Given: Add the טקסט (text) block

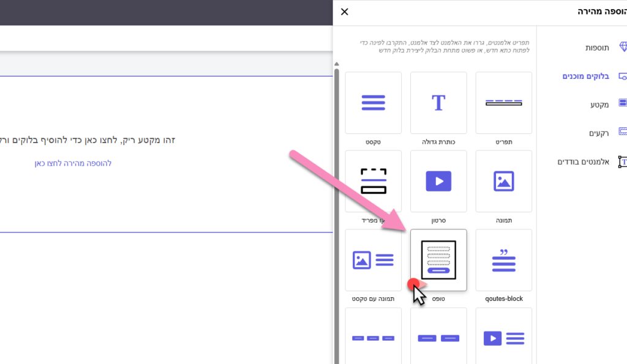Looking at the screenshot, I should pos(373,103).
